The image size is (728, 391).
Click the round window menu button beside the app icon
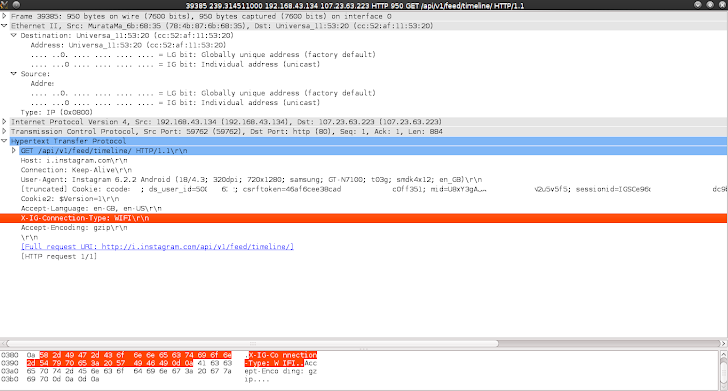point(16,5)
